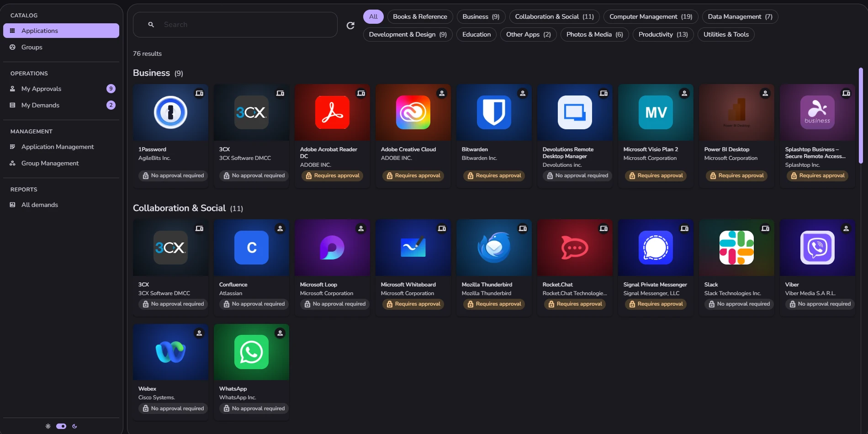
Task: Click the Devolutions Remote Desktop Manager icon
Action: pyautogui.click(x=575, y=112)
